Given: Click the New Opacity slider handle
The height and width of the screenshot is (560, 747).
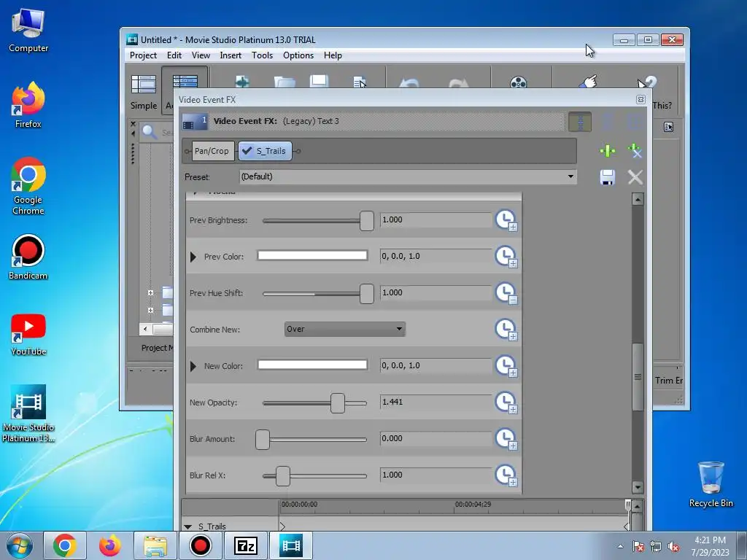Looking at the screenshot, I should pos(338,403).
